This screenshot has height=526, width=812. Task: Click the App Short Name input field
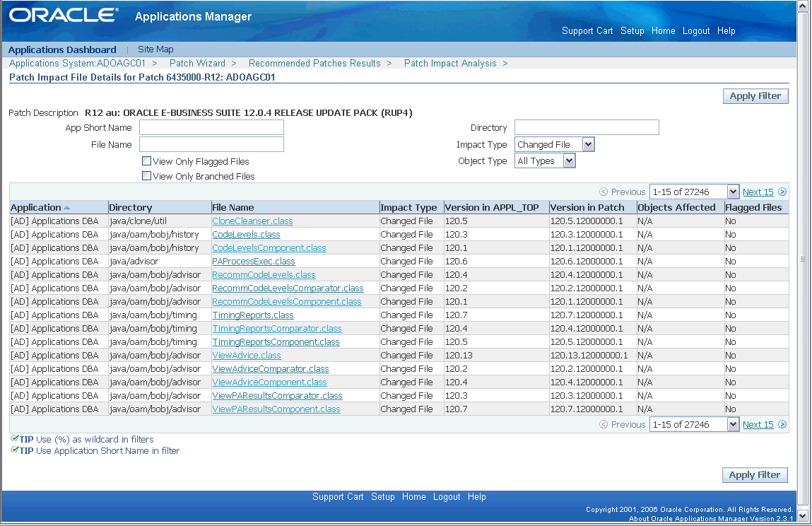[x=212, y=127]
